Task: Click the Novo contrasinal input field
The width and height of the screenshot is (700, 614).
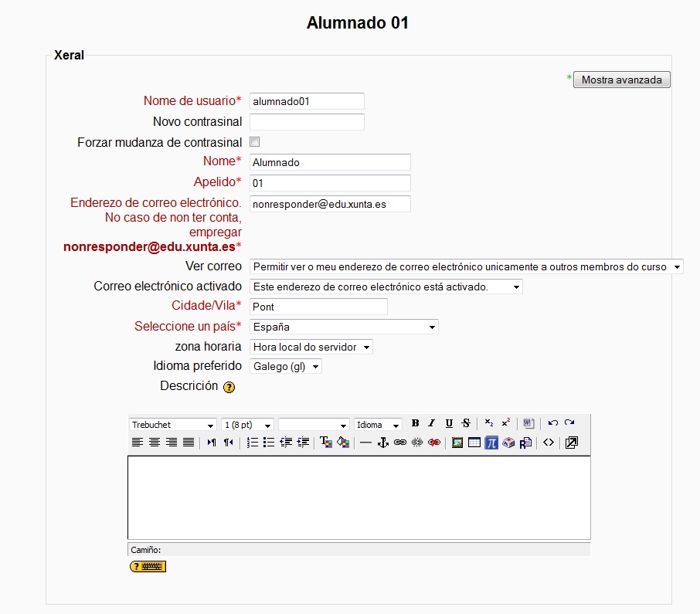Action: click(x=307, y=122)
